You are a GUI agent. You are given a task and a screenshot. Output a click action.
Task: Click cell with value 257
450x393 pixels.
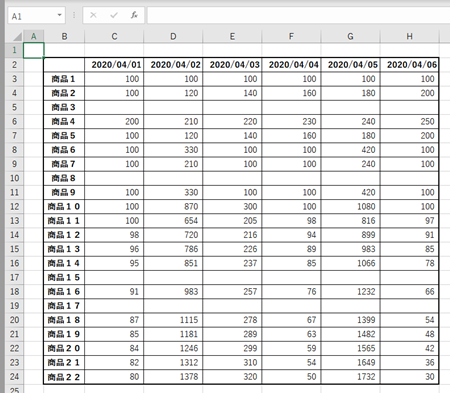click(232, 292)
